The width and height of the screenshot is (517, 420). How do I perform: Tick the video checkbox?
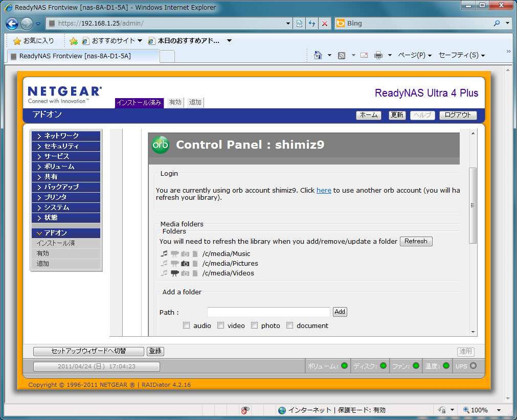[x=221, y=325]
